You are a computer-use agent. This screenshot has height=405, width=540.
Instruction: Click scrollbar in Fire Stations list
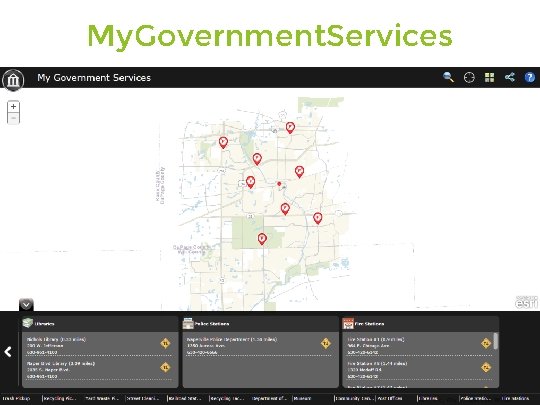click(x=496, y=341)
